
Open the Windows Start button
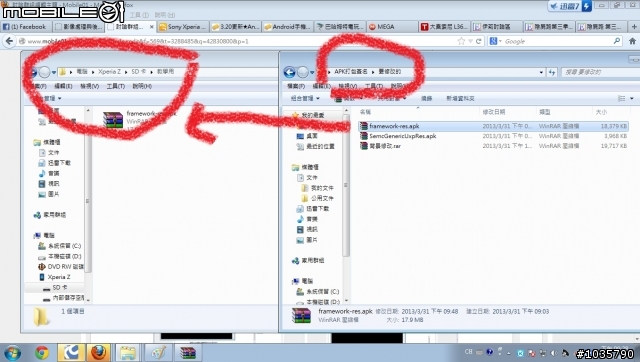(x=13, y=353)
